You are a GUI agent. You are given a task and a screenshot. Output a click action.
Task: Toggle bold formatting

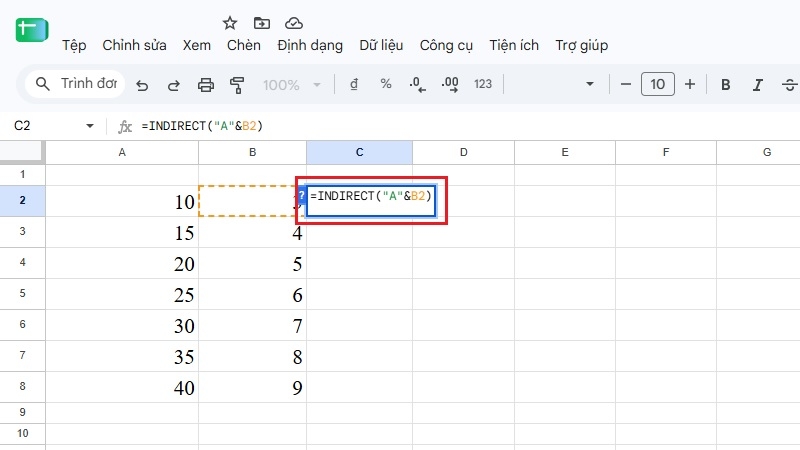point(726,85)
